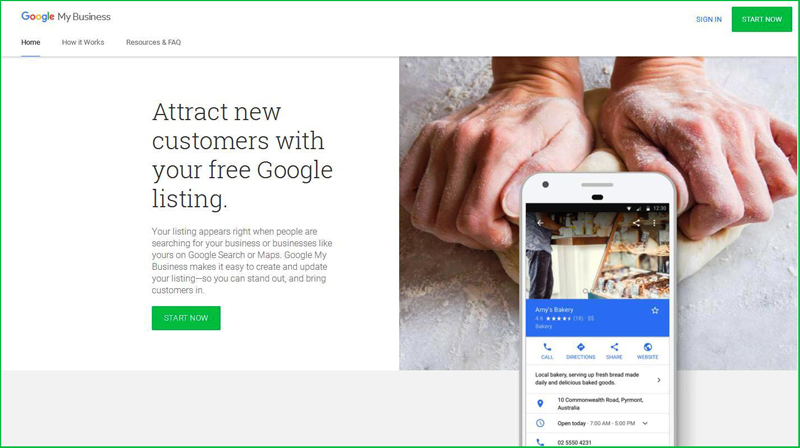800x448 pixels.
Task: Click START NOW below the listing description
Action: click(x=186, y=318)
